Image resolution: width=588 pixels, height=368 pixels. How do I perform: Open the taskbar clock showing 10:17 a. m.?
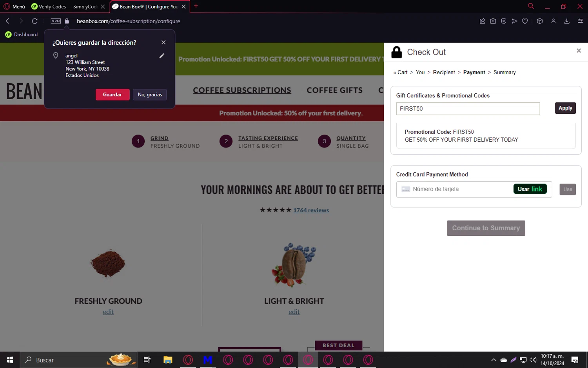tap(552, 360)
